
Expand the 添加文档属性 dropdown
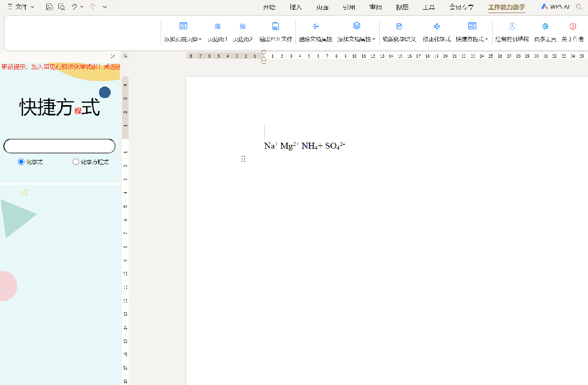(x=374, y=39)
